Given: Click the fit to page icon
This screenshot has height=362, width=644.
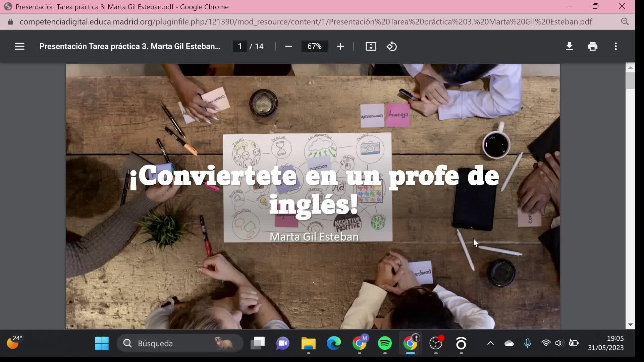Looking at the screenshot, I should (371, 46).
